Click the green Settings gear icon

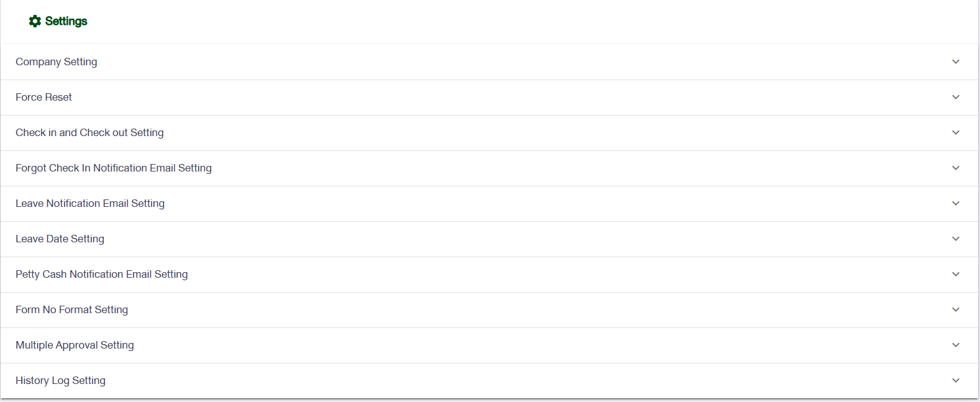[x=35, y=21]
